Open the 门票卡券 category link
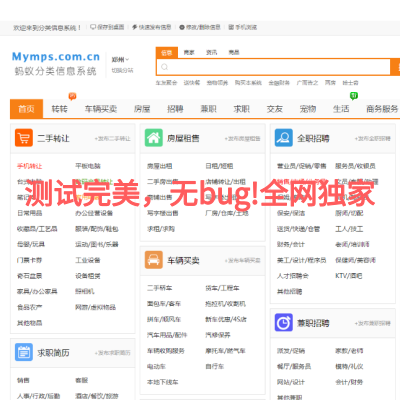The width and height of the screenshot is (400, 400). tap(30, 260)
